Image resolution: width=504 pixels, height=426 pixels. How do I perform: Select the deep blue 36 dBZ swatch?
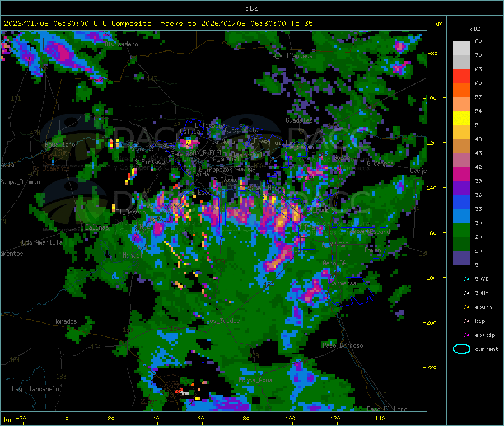point(461,202)
